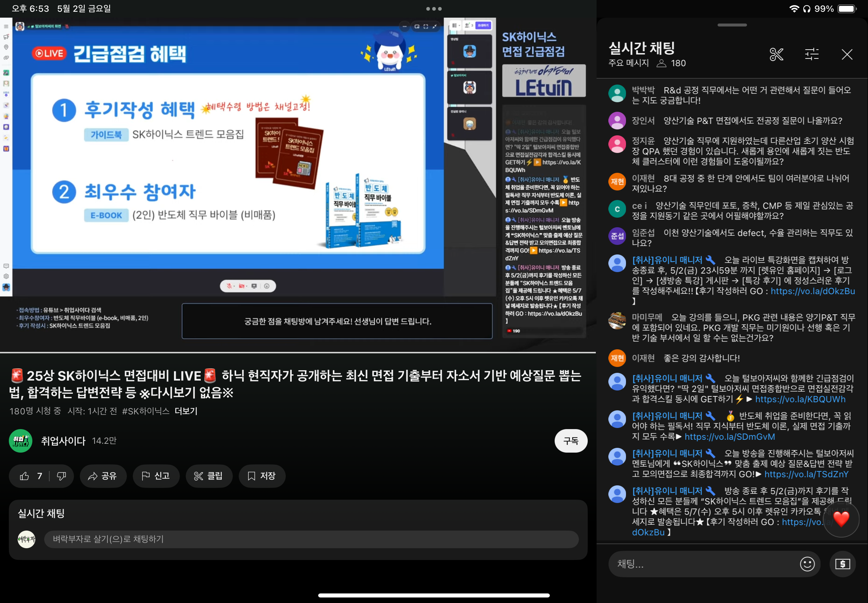Viewport: 868px width, 603px height.
Task: Select the 취업사이다 channel name
Action: pyautogui.click(x=63, y=440)
